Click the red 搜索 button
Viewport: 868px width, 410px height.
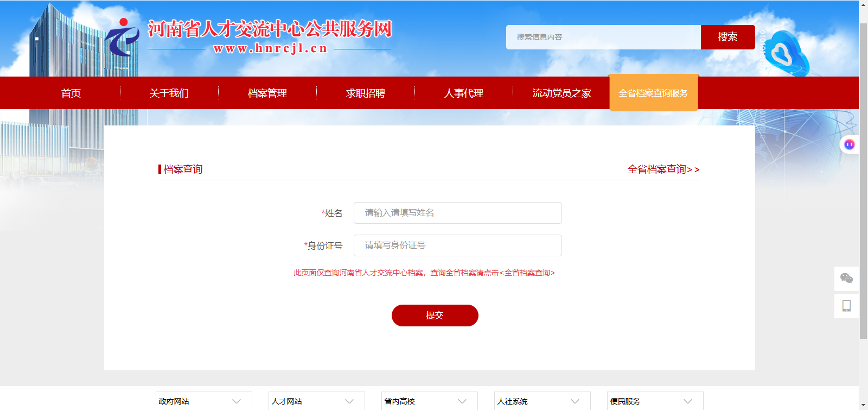[727, 37]
